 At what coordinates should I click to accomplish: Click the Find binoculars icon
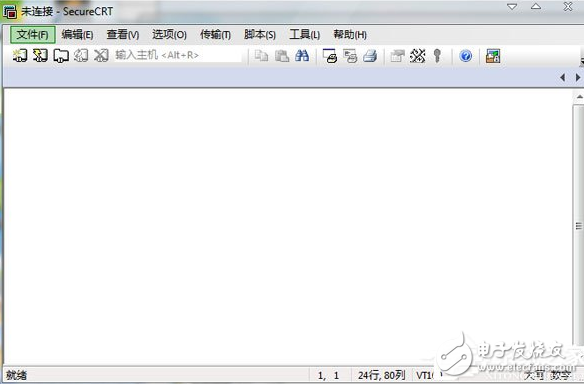point(302,56)
